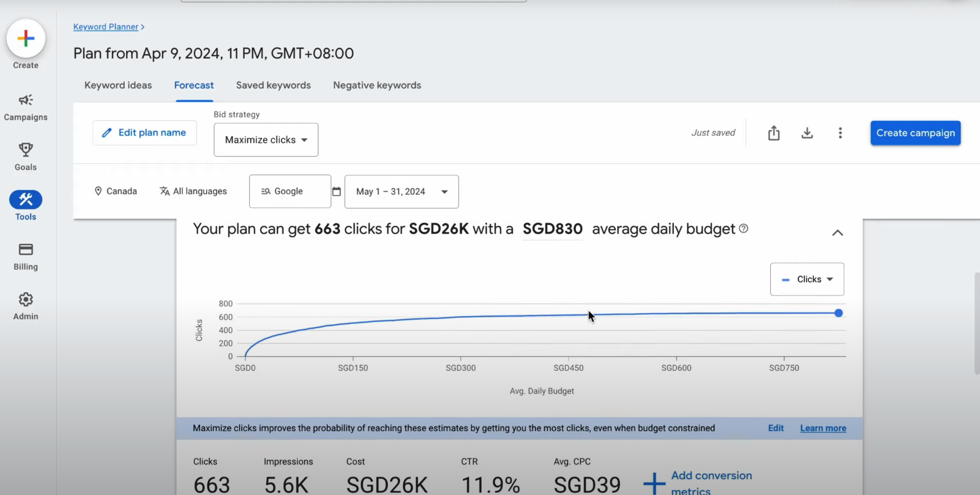The image size is (980, 495).
Task: Download the forecast with the download icon
Action: (807, 133)
